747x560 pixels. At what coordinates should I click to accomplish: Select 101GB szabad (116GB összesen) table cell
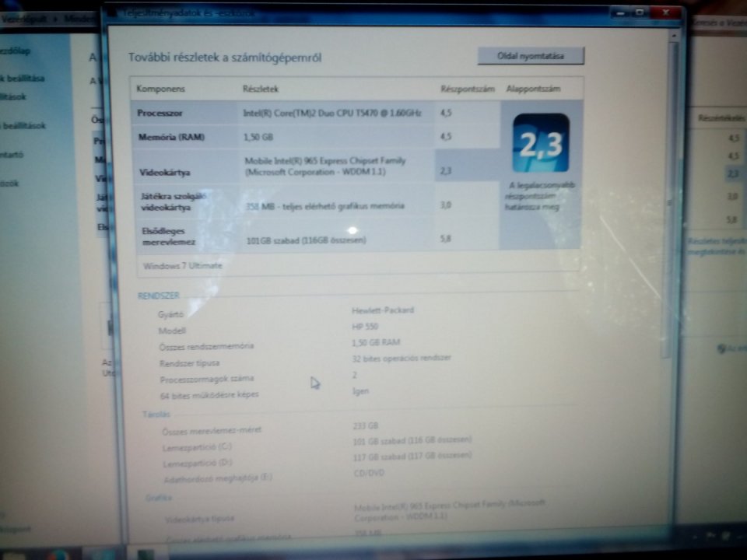point(307,240)
